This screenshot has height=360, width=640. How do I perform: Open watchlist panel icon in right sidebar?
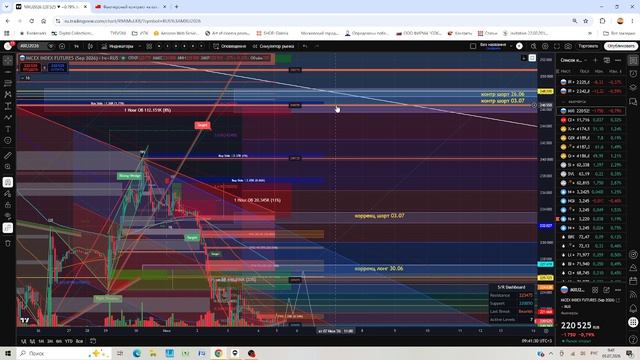click(633, 60)
